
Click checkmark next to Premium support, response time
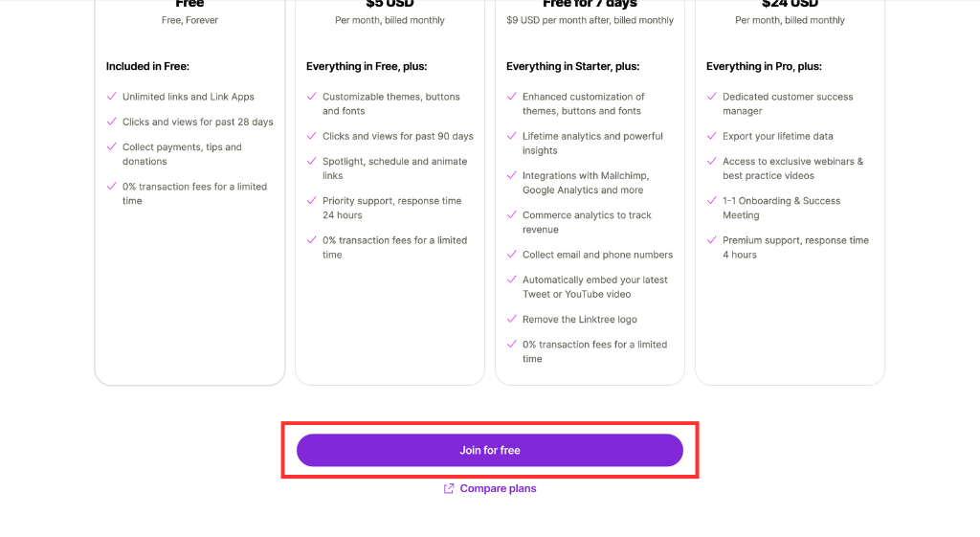coord(712,240)
